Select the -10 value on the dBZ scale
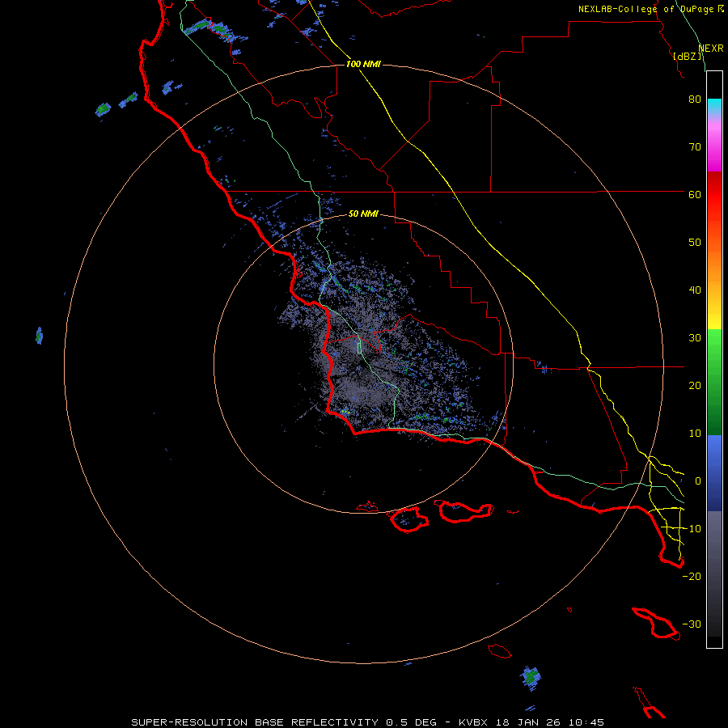The height and width of the screenshot is (728, 728). pos(692,529)
